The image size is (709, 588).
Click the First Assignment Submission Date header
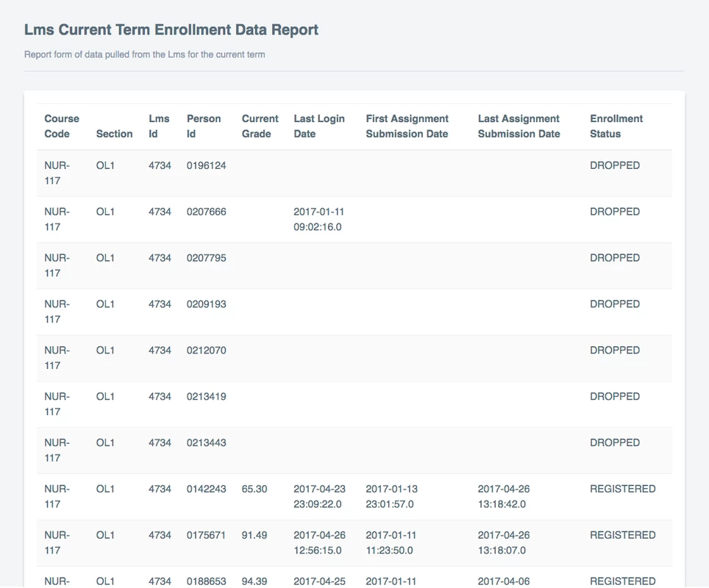coord(407,126)
